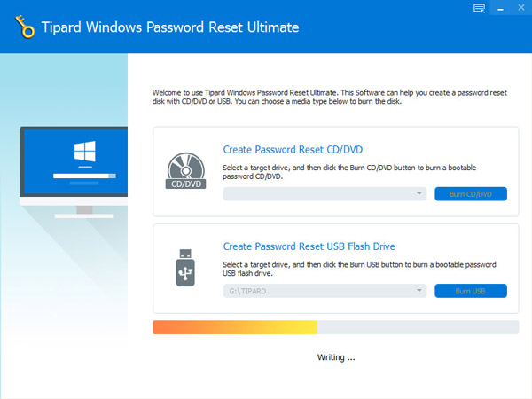Viewport: 532px width, 399px height.
Task: Click the 'Writing ...' status text
Action: (x=336, y=357)
